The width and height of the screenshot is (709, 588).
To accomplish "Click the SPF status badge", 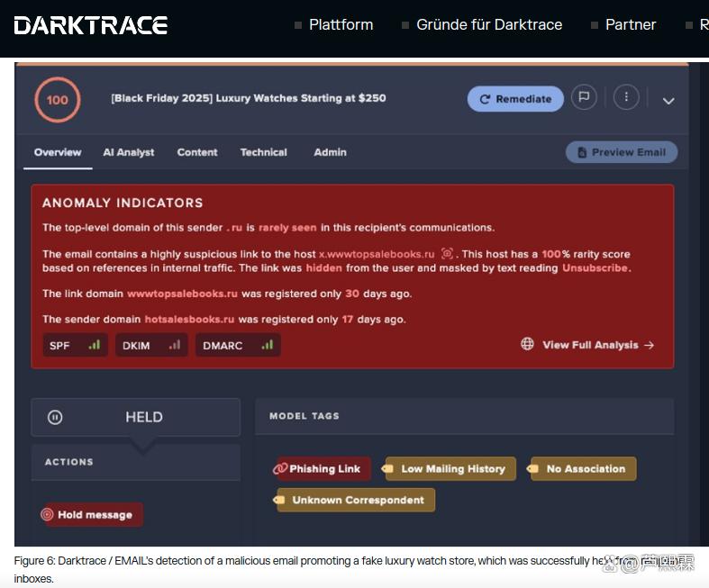I will 75,345.
